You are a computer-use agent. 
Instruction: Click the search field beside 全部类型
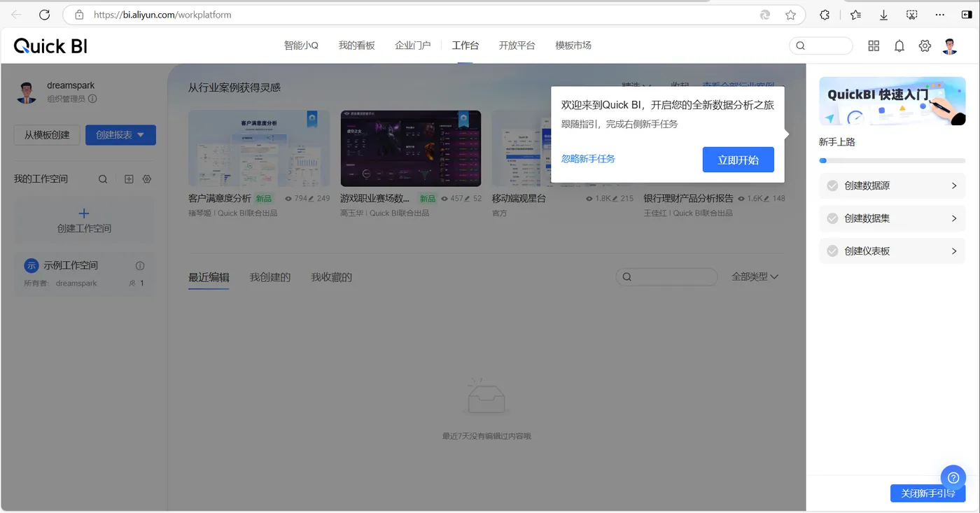pos(666,277)
